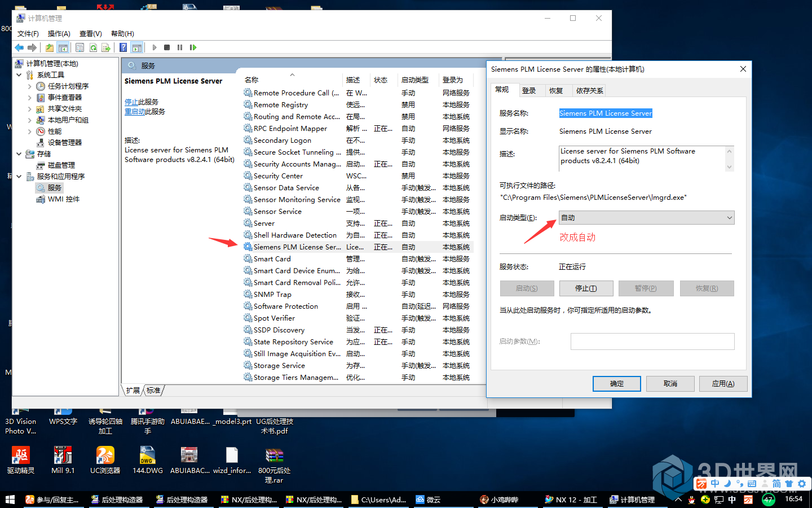Select 设备管理器 in the tree
Screen dimensions: 812x508
pyautogui.click(x=65, y=143)
